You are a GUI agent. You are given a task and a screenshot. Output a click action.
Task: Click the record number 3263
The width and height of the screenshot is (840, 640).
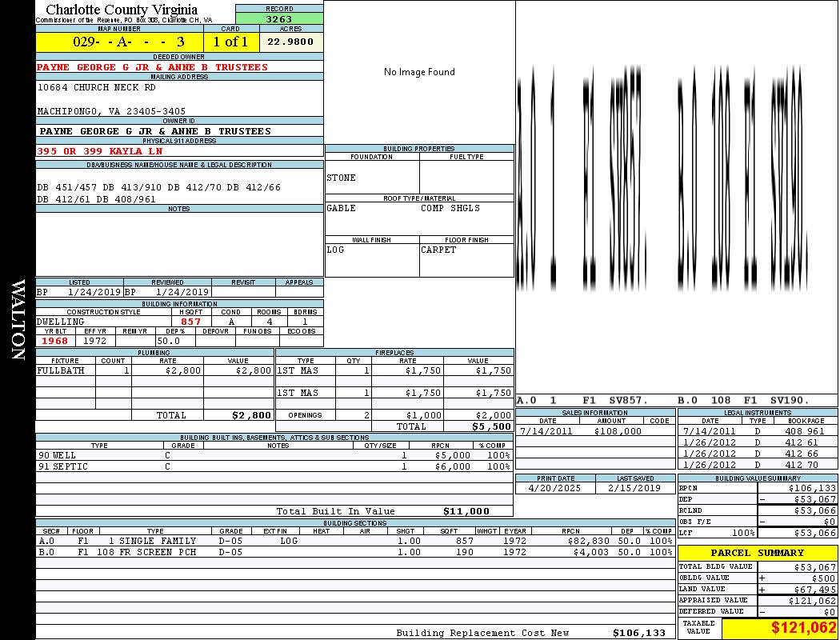click(x=279, y=18)
